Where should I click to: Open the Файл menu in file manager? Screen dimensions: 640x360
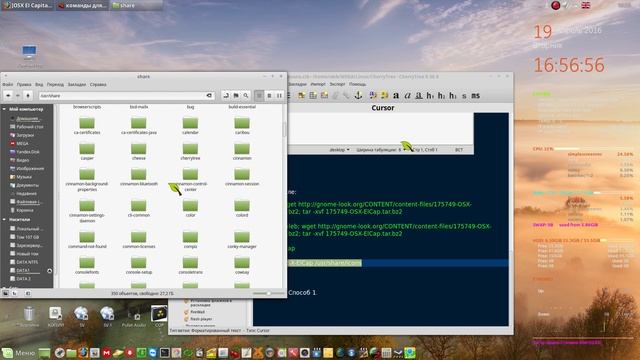tap(8, 84)
